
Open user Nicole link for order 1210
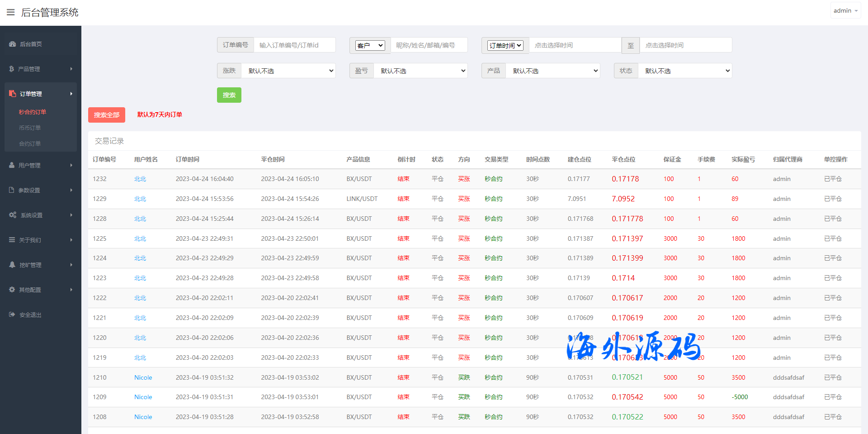click(143, 377)
